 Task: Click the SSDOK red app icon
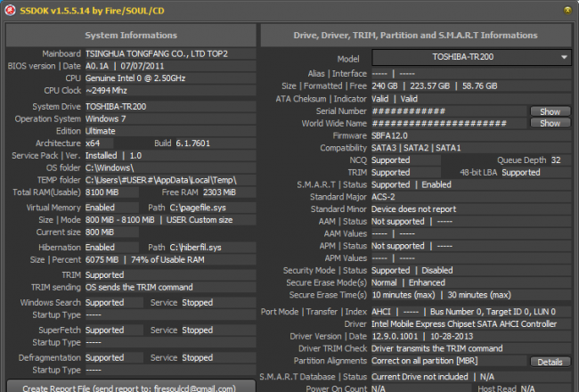pyautogui.click(x=11, y=11)
